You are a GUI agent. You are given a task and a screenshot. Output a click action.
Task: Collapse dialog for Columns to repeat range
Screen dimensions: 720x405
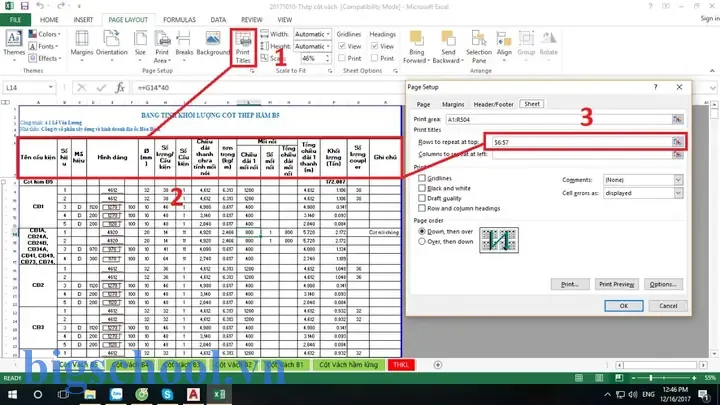pyautogui.click(x=677, y=154)
